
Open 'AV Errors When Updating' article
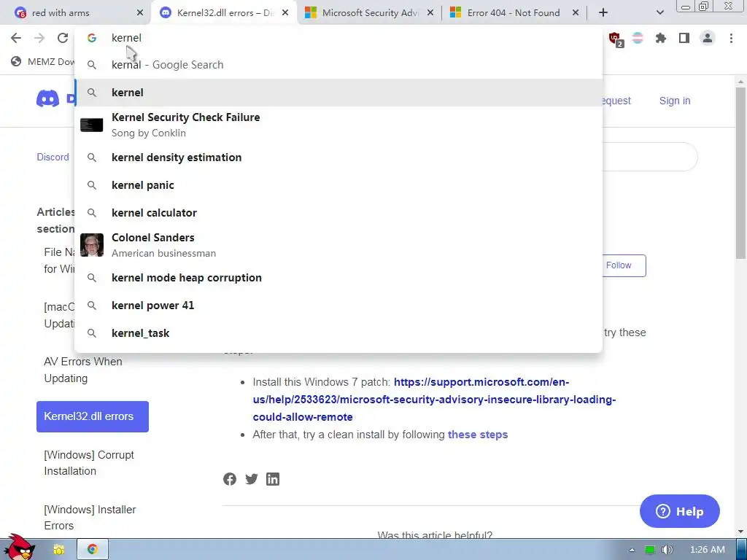pyautogui.click(x=83, y=370)
